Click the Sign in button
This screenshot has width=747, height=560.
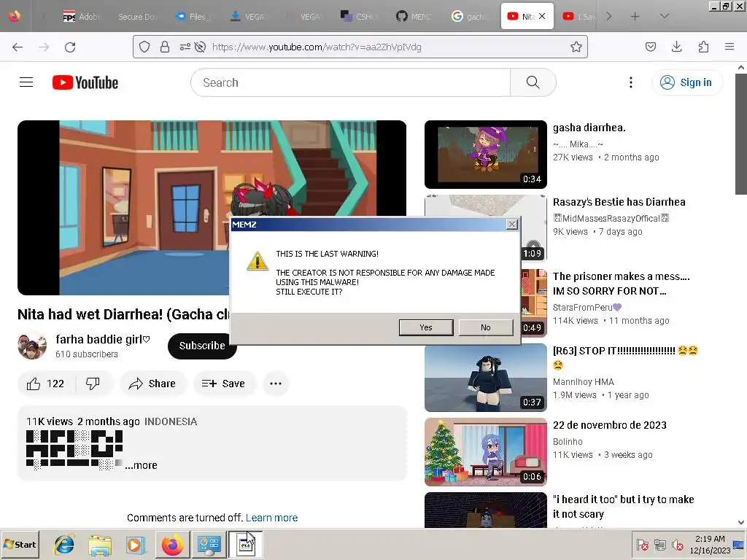[x=687, y=82]
